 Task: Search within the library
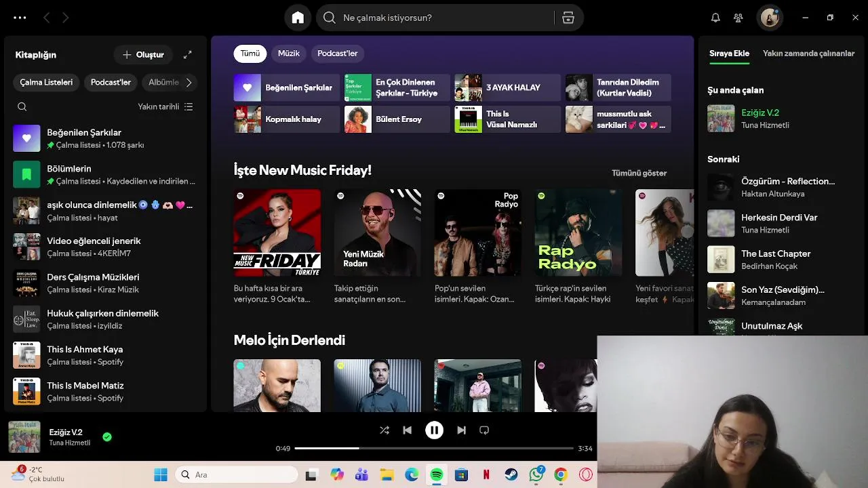[22, 106]
